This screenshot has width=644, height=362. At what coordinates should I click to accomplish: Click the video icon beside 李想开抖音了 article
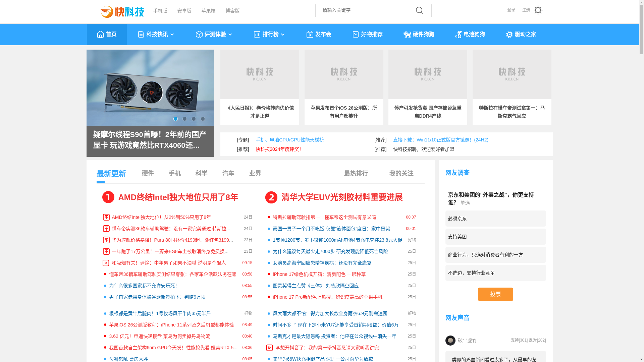coord(269,348)
